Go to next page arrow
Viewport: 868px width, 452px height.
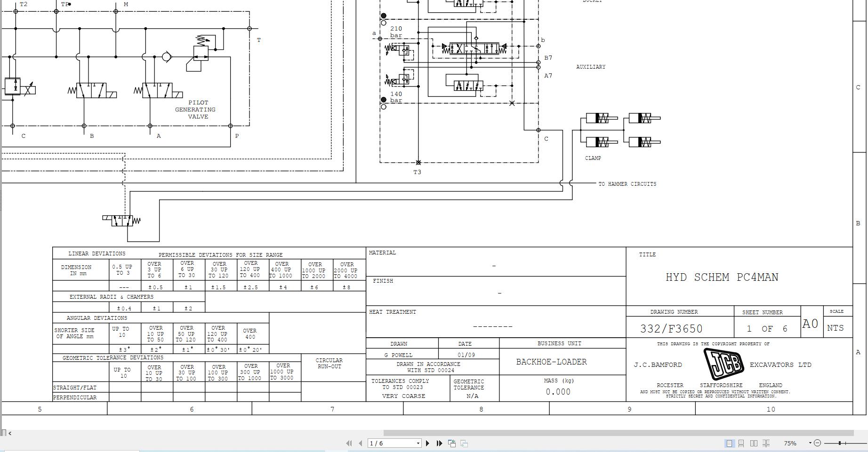click(x=427, y=443)
